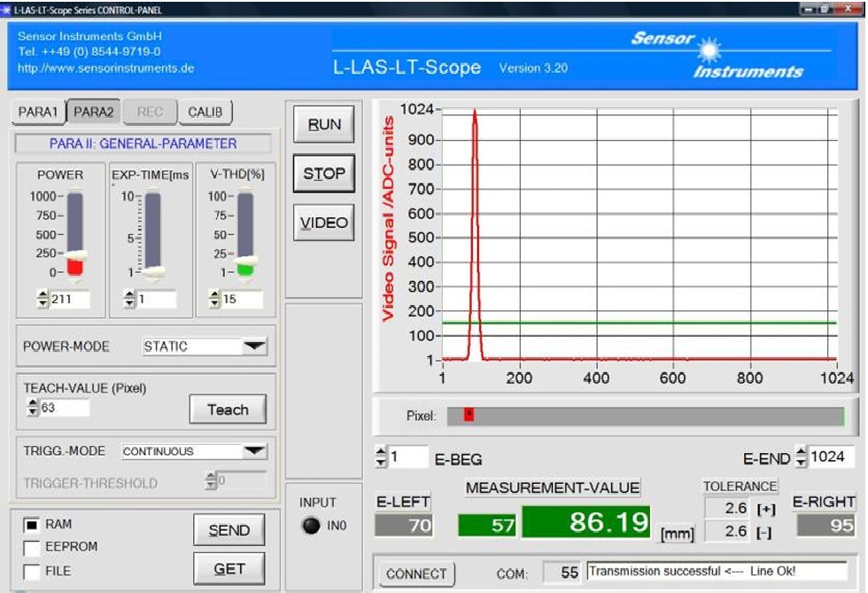The width and height of the screenshot is (868, 593).
Task: Click the TEACH-VALUE pixel field showing 63
Action: 64,408
